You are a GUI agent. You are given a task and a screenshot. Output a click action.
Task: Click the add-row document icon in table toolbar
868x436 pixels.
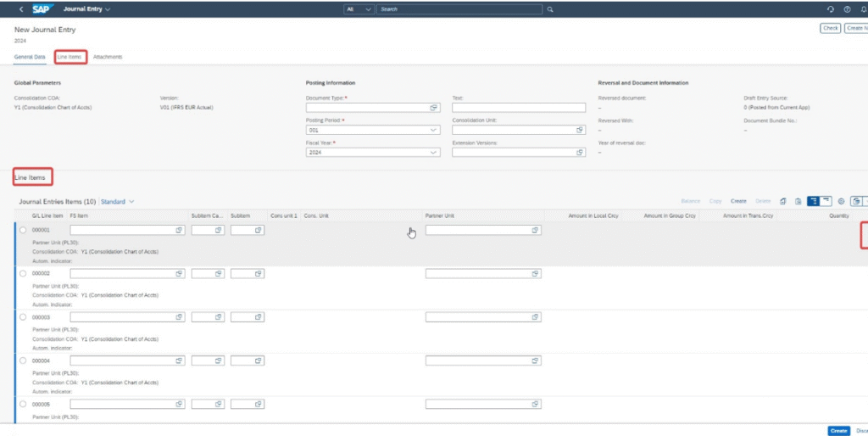point(782,202)
